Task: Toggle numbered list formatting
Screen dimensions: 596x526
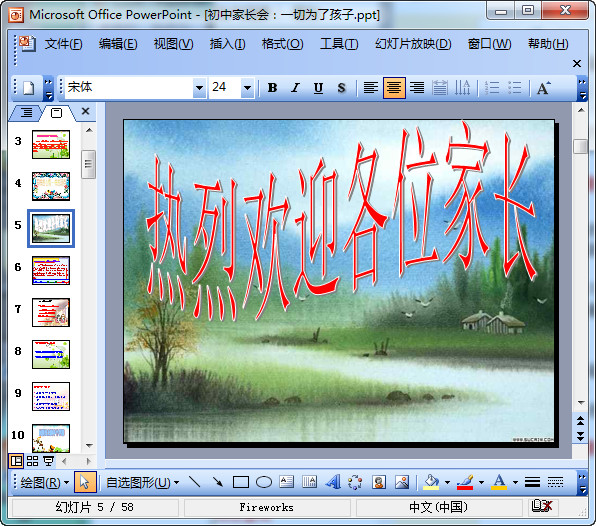Action: (492, 88)
